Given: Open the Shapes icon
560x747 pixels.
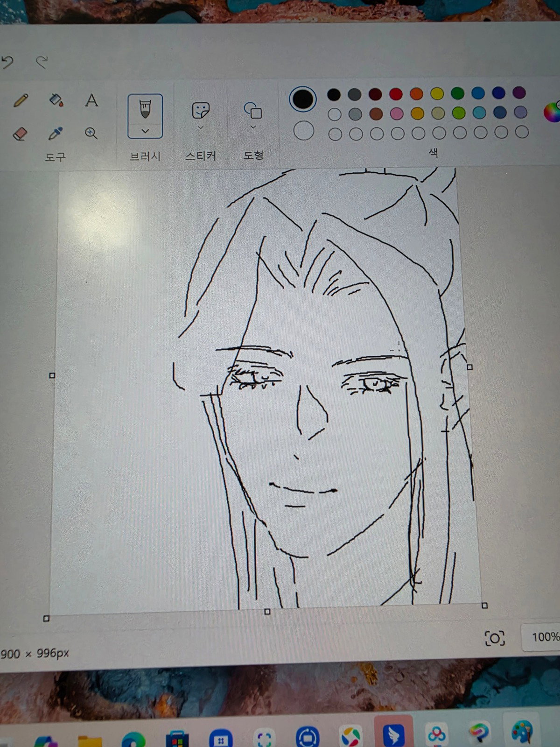Looking at the screenshot, I should tap(253, 110).
